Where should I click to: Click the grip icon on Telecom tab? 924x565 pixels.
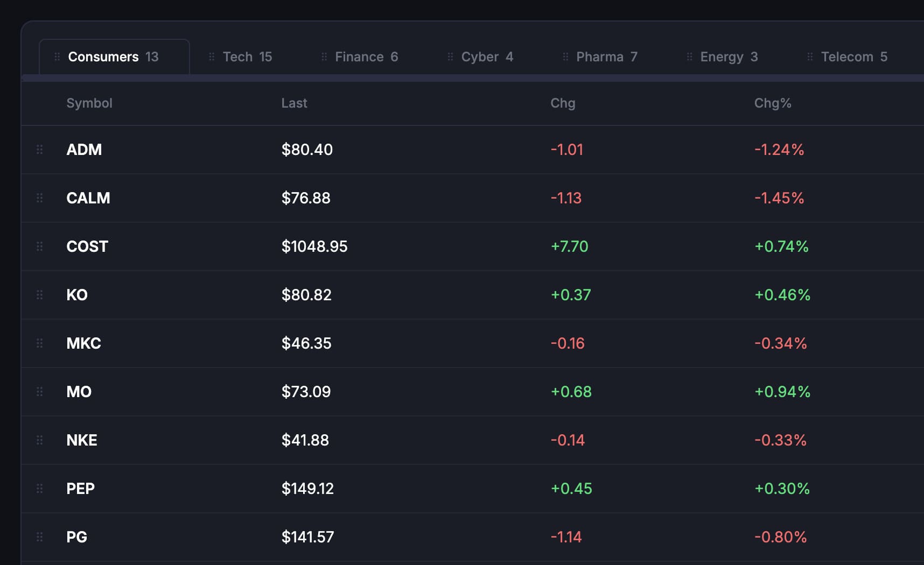tap(810, 56)
